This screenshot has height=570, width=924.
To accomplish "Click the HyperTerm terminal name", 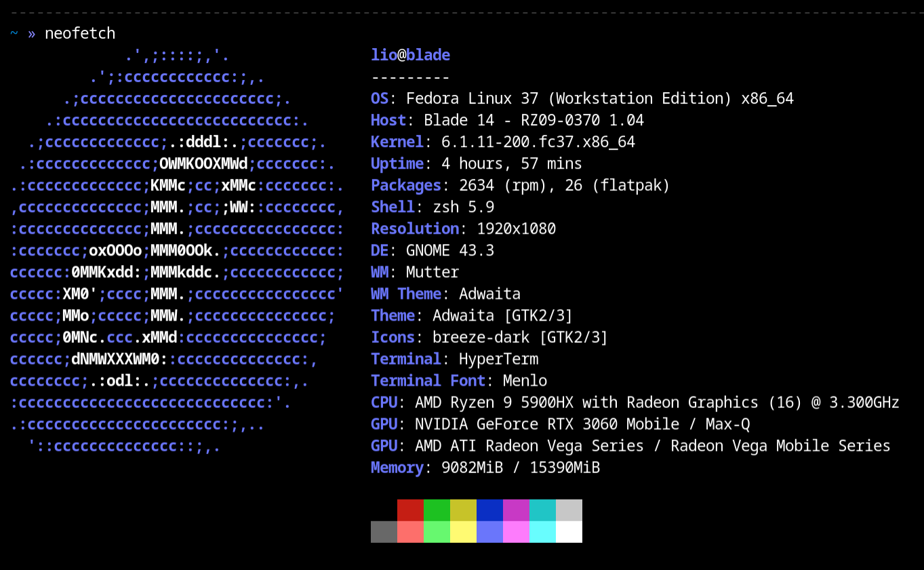I will [x=498, y=359].
